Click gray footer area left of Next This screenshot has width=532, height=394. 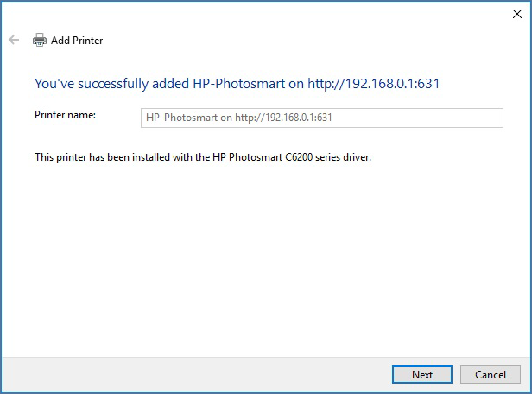[x=190, y=374]
